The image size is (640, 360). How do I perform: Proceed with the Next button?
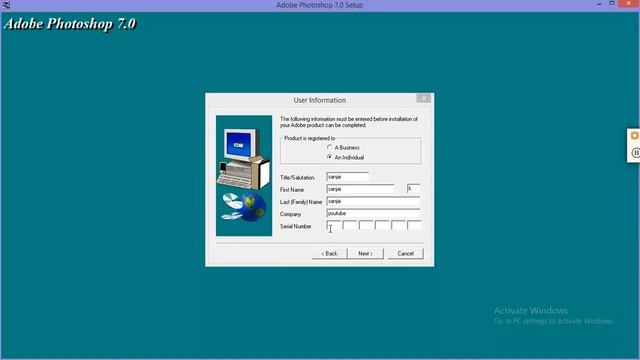click(365, 253)
